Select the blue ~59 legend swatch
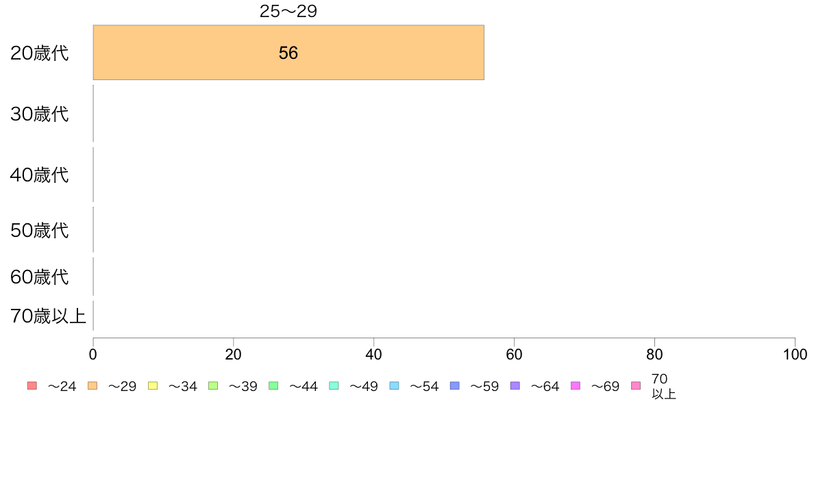 click(x=455, y=386)
